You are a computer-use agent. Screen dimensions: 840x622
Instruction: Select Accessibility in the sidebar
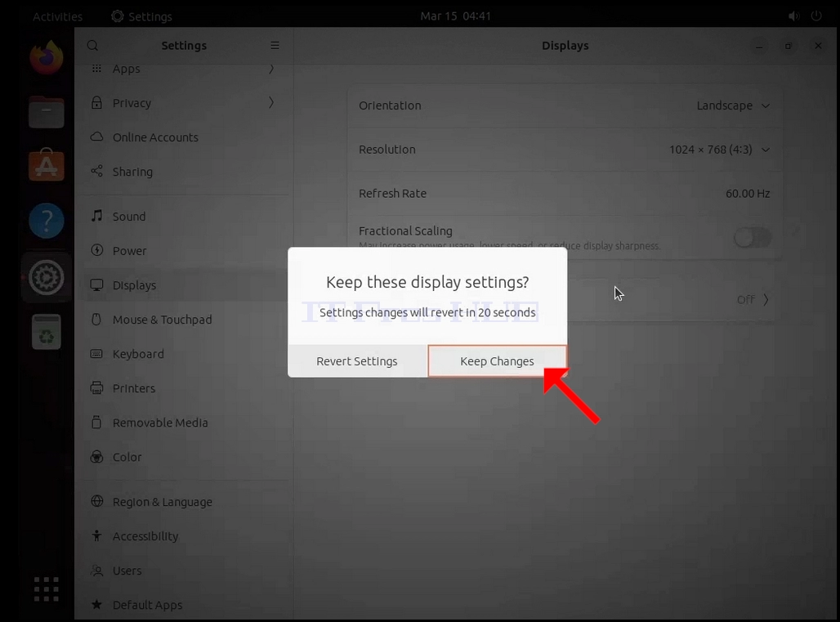click(x=185, y=536)
